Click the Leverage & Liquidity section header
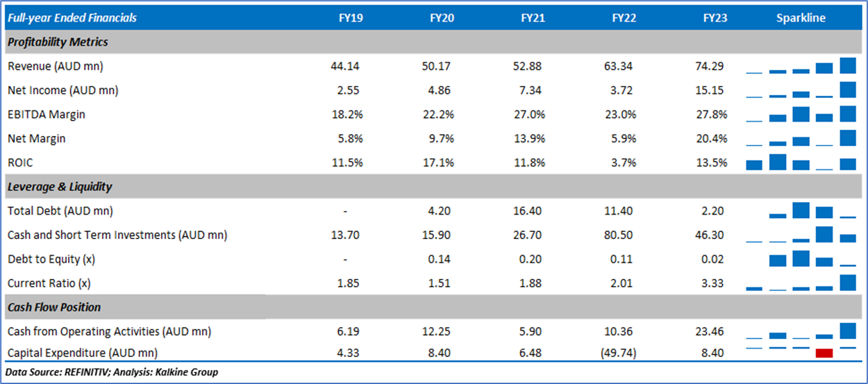The image size is (868, 384). pos(60,187)
